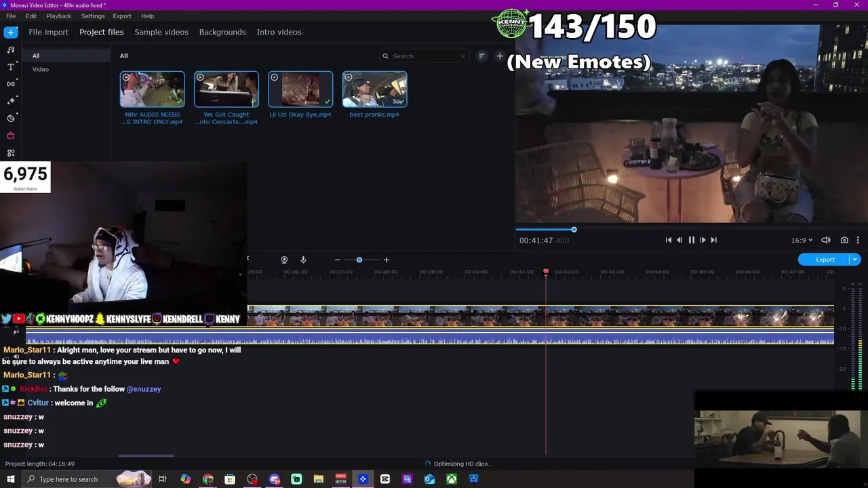Switch to the Sample videos tab
The width and height of the screenshot is (868, 488).
[161, 32]
